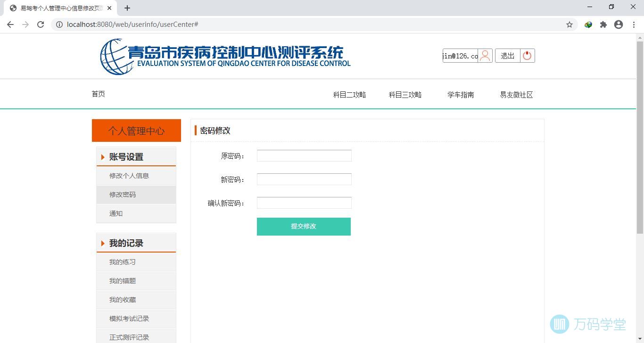Reload the page with the refresh icon
Image resolution: width=644 pixels, height=343 pixels.
tap(41, 24)
